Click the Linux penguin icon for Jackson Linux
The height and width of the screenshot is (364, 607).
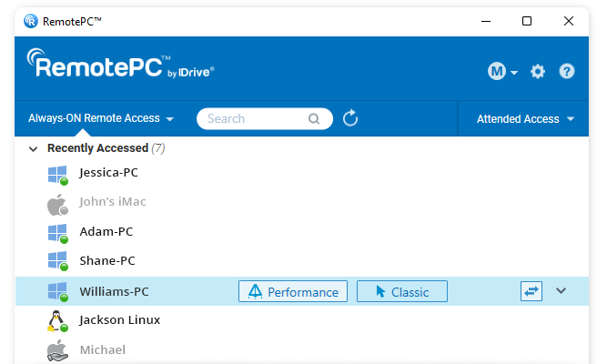(58, 320)
